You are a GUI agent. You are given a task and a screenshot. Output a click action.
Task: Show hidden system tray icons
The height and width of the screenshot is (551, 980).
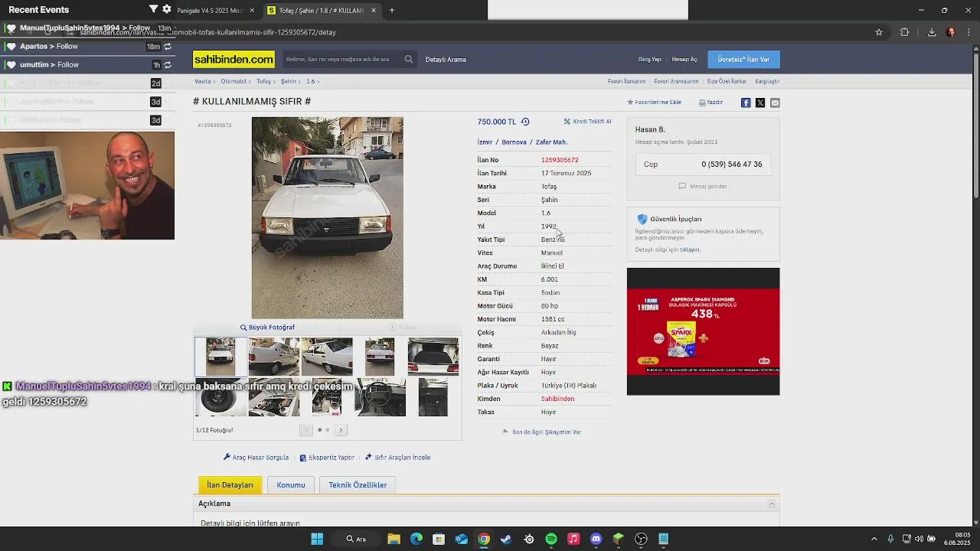point(874,539)
